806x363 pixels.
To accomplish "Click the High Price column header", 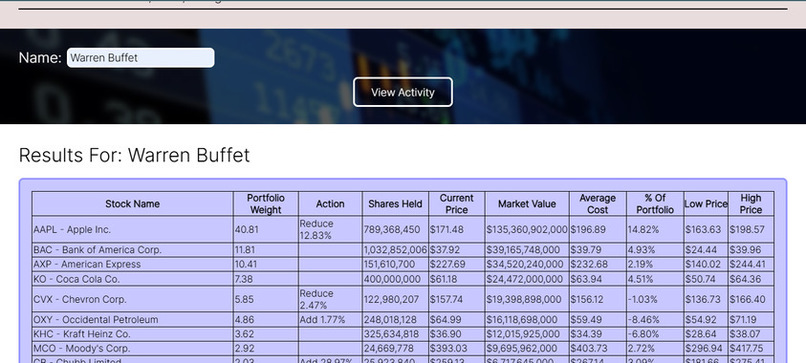I will tap(751, 204).
